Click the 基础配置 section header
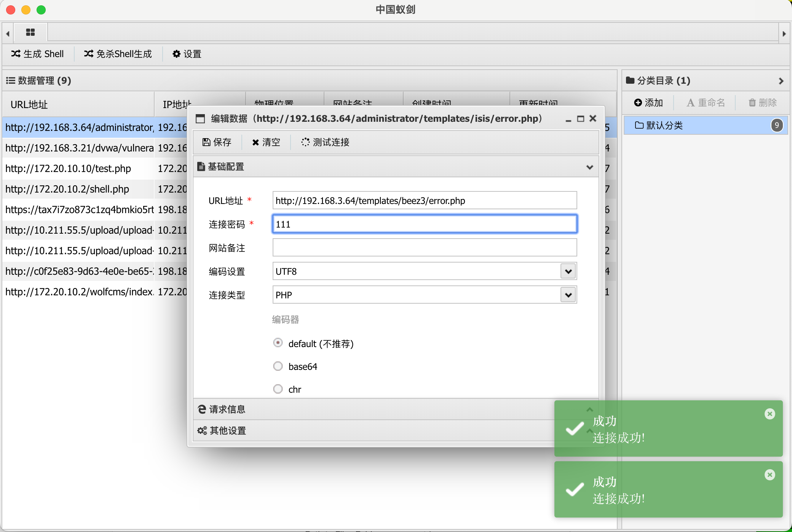Image resolution: width=792 pixels, height=532 pixels. tap(396, 167)
